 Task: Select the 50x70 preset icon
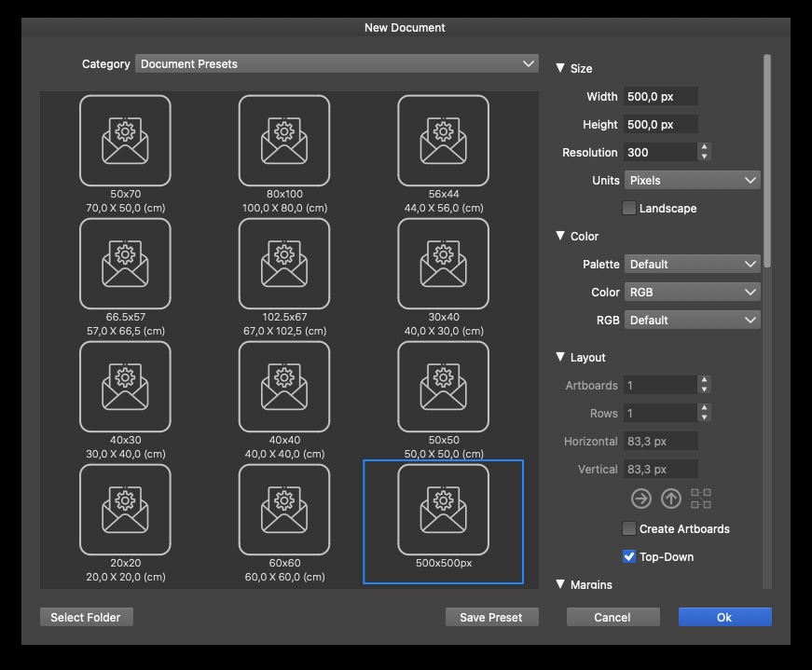click(x=125, y=141)
